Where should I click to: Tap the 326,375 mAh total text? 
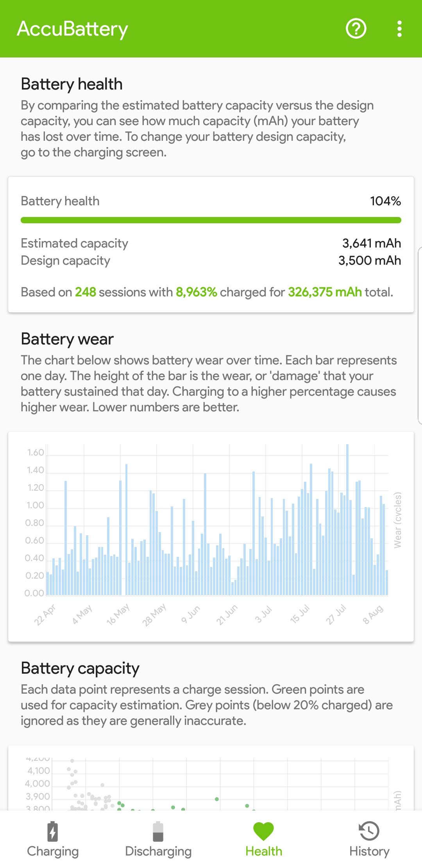coord(325,292)
